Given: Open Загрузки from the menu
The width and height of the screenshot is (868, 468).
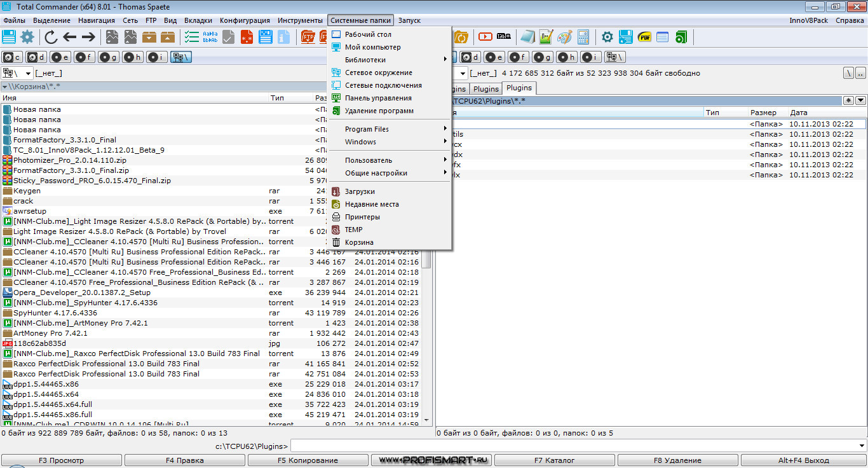Looking at the screenshot, I should tap(389, 191).
